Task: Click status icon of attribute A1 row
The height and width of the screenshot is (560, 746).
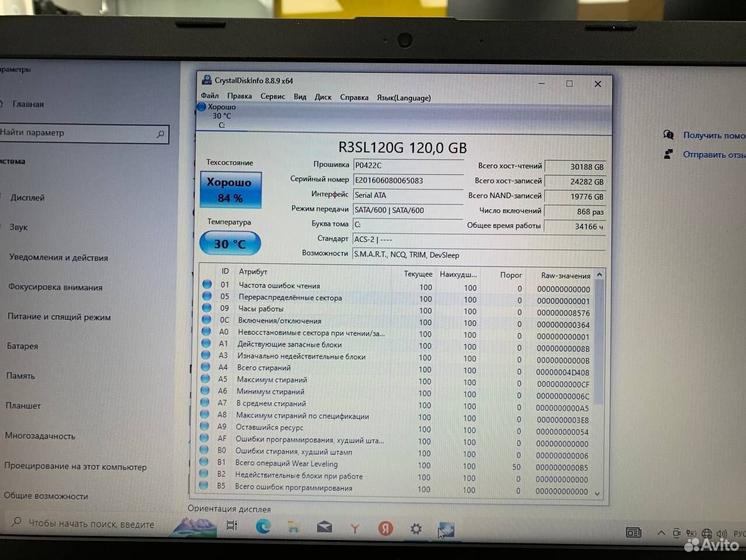Action: [206, 343]
